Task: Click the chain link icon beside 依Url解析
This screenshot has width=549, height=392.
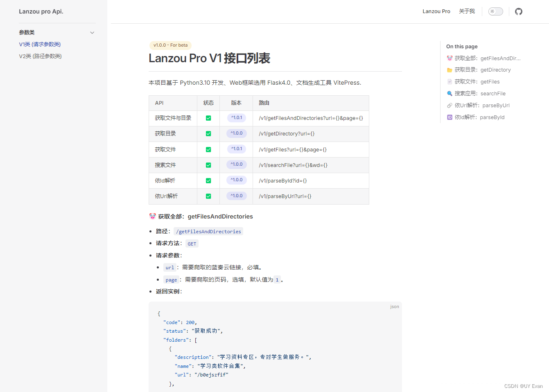Action: pyautogui.click(x=450, y=106)
